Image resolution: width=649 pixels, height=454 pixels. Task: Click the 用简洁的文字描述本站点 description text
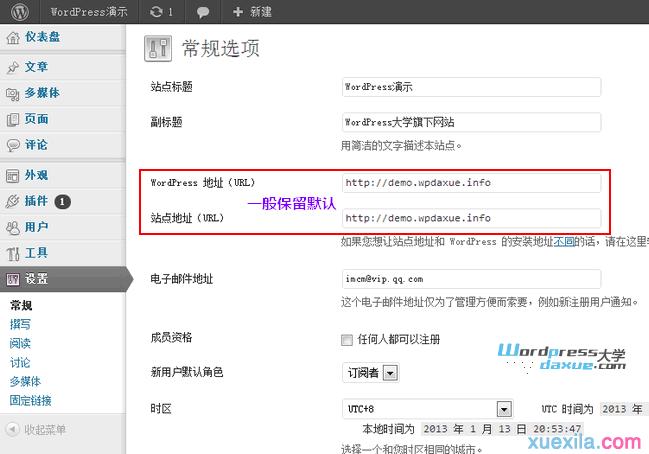(401, 146)
